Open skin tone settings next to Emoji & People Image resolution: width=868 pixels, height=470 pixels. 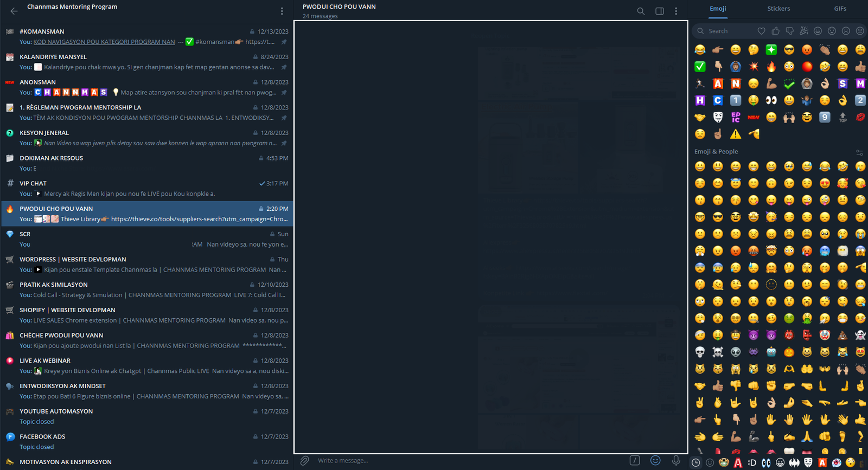coord(859,152)
